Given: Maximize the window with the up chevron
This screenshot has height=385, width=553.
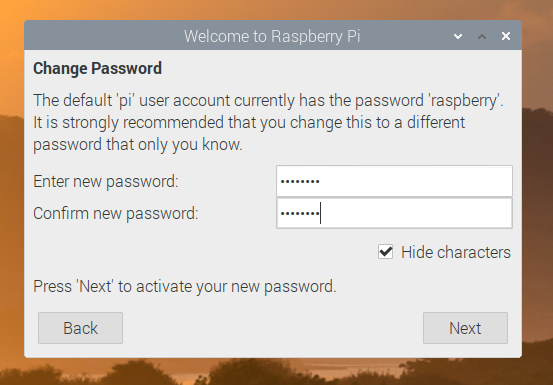Looking at the screenshot, I should pos(482,36).
